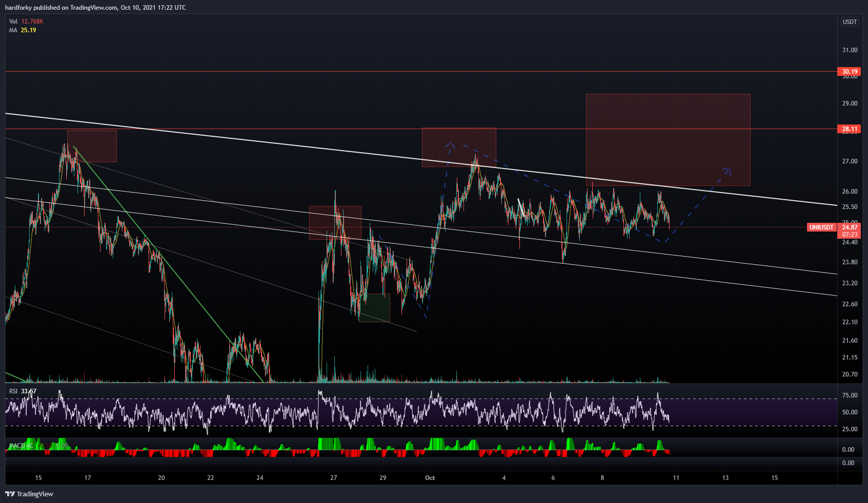Click the Vol 12.768K indicator label
The height and width of the screenshot is (503, 868).
26,22
